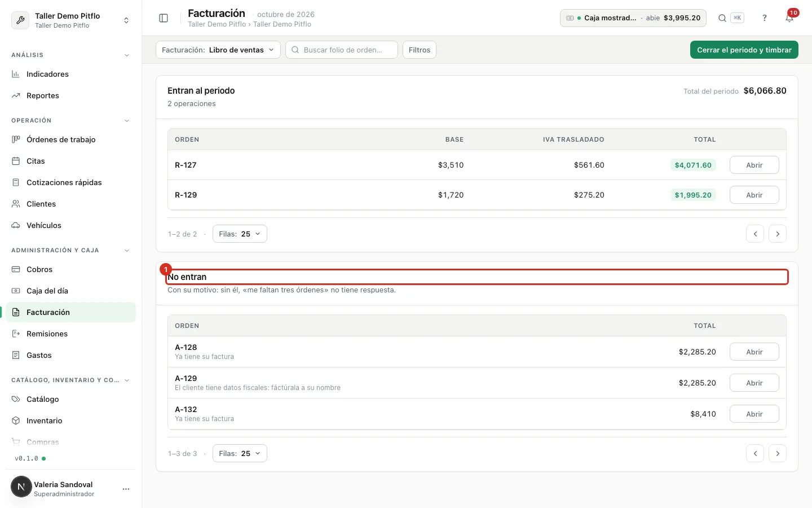This screenshot has width=812, height=508.
Task: Go to Clientes section
Action: pos(70,204)
